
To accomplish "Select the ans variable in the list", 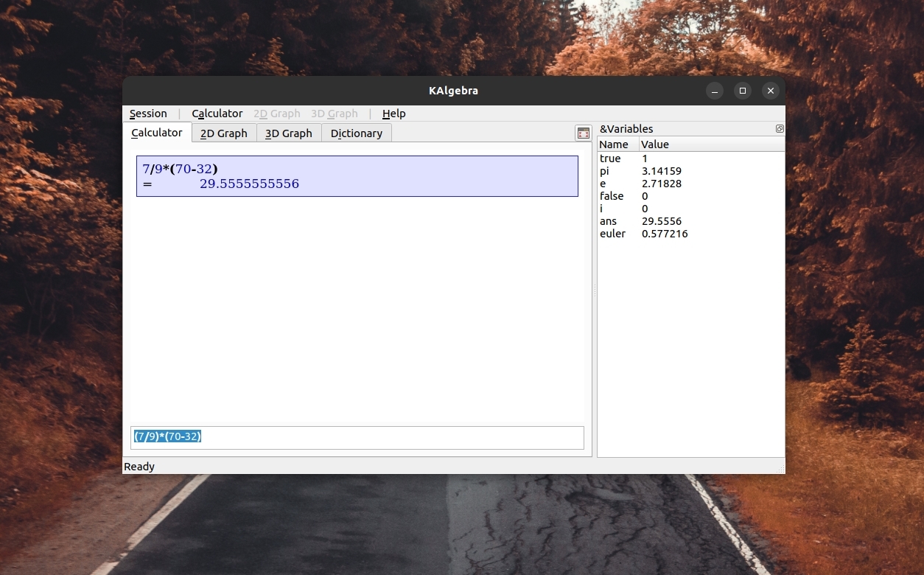I will (x=608, y=221).
